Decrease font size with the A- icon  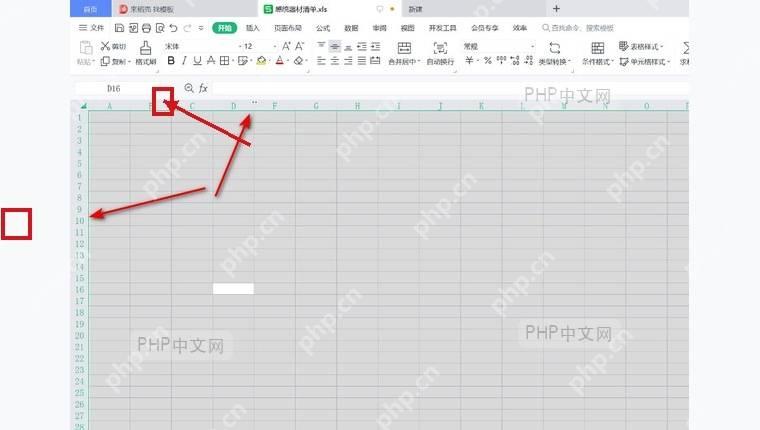pyautogui.click(x=300, y=46)
